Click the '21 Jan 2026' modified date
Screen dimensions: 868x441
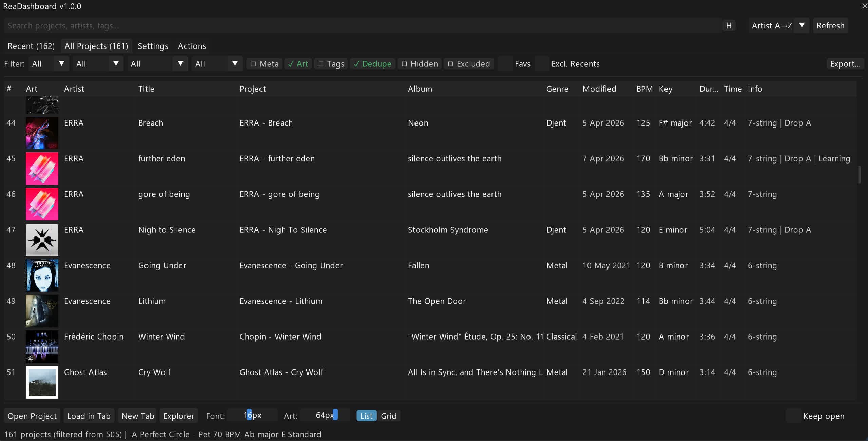pyautogui.click(x=604, y=372)
